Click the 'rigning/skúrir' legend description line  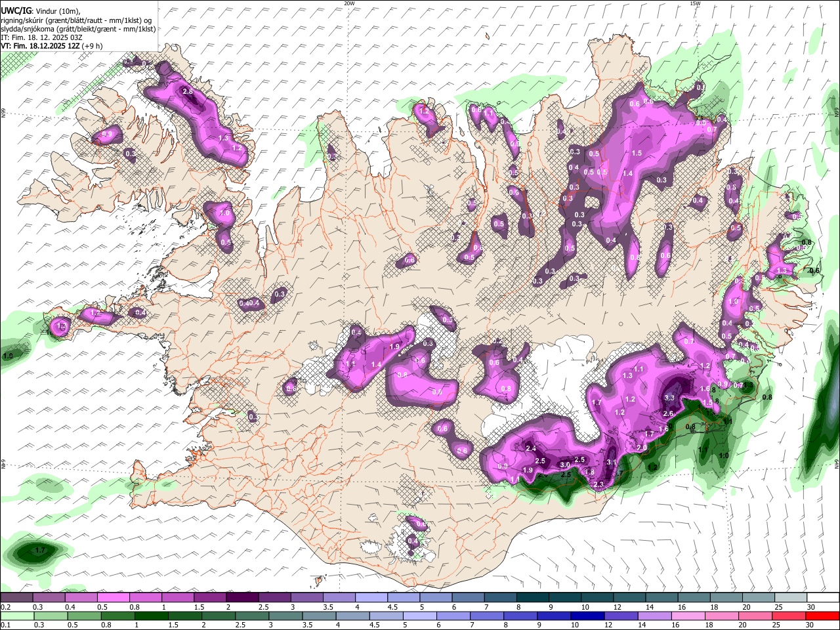pos(76,20)
